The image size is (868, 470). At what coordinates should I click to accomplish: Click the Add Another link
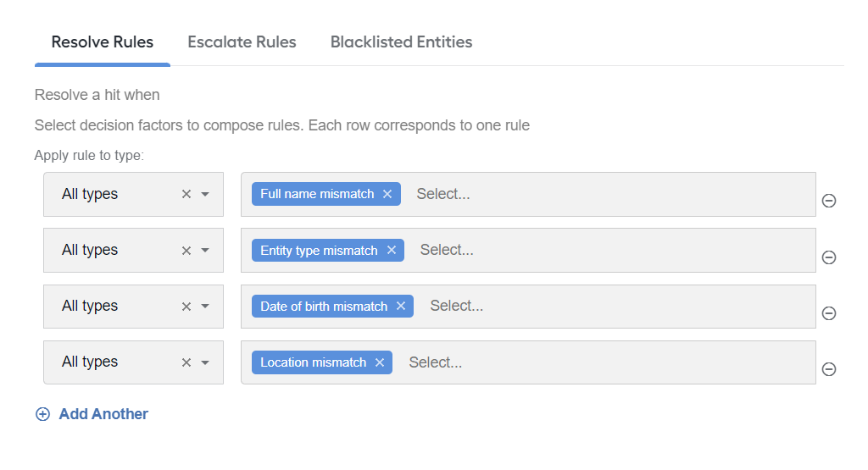point(103,414)
